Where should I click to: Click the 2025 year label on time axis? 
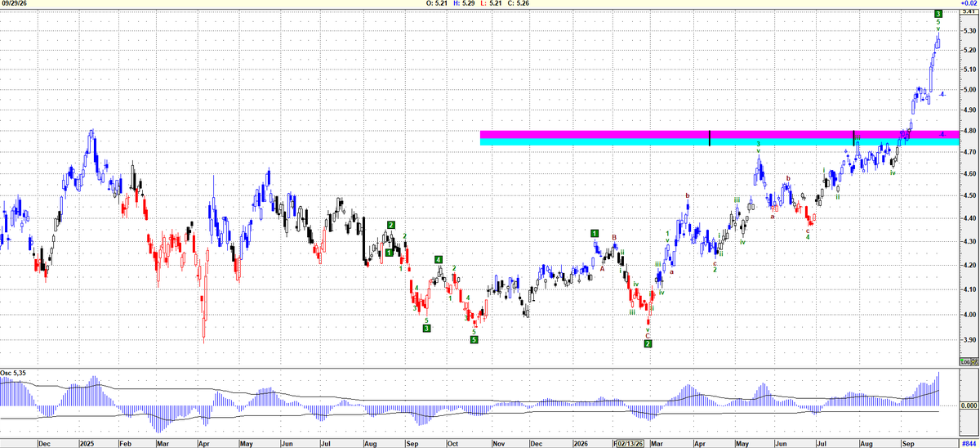tap(87, 442)
